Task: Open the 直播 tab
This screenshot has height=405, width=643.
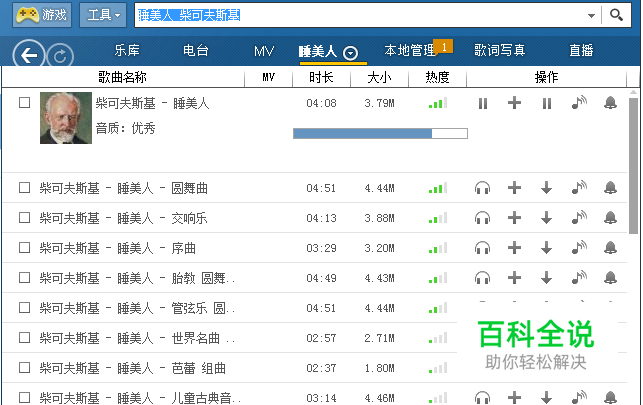Action: [x=581, y=51]
